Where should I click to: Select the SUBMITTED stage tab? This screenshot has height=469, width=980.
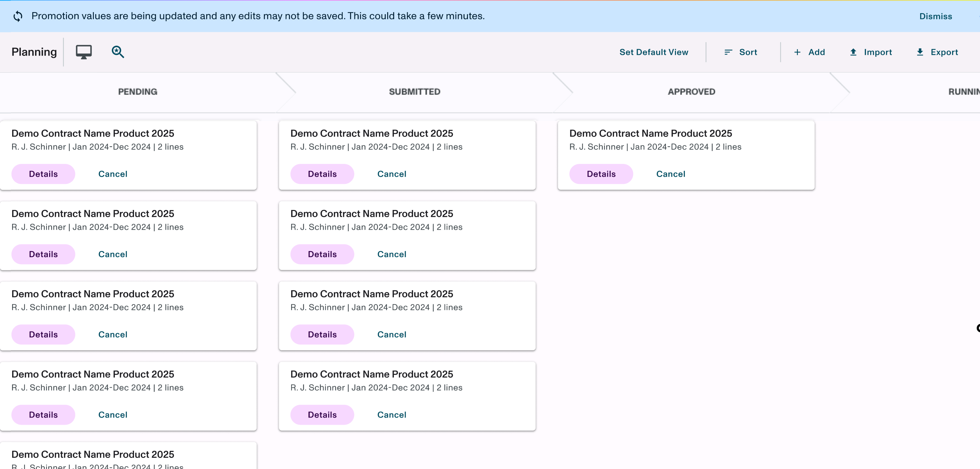[x=414, y=92]
